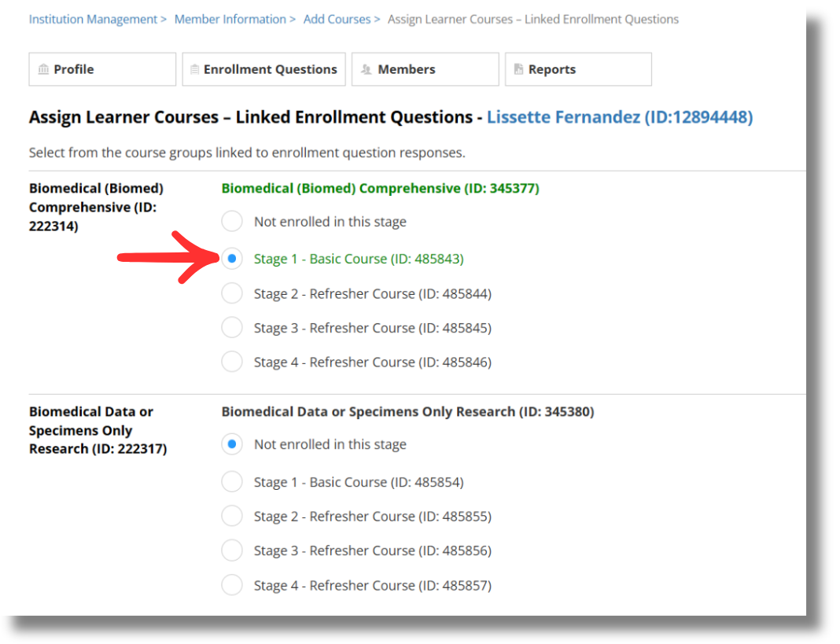This screenshot has width=840, height=644.
Task: Open Lissette Fernandez member profile link
Action: point(620,117)
